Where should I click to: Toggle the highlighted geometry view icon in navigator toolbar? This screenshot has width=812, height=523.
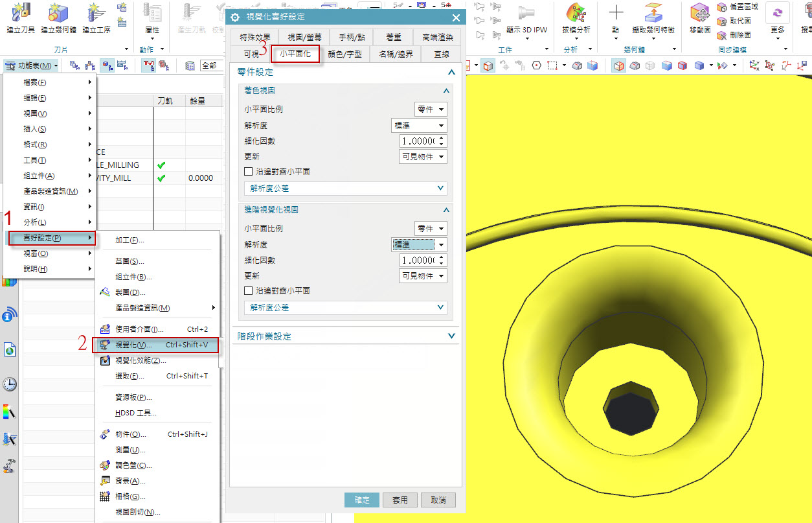[x=107, y=65]
